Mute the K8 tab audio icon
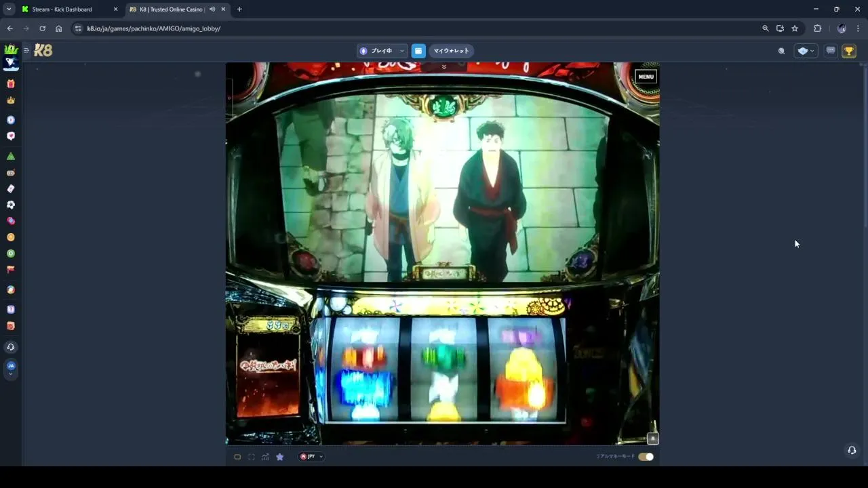Screen dimensions: 868x488 pos(213,9)
